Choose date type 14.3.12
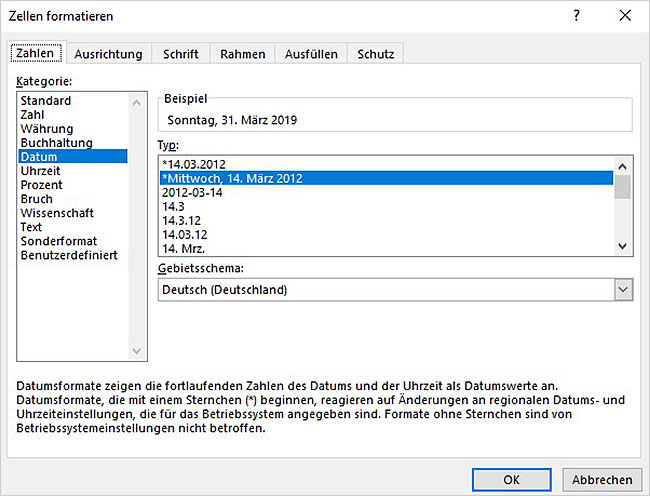This screenshot has width=650, height=496. tap(386, 220)
